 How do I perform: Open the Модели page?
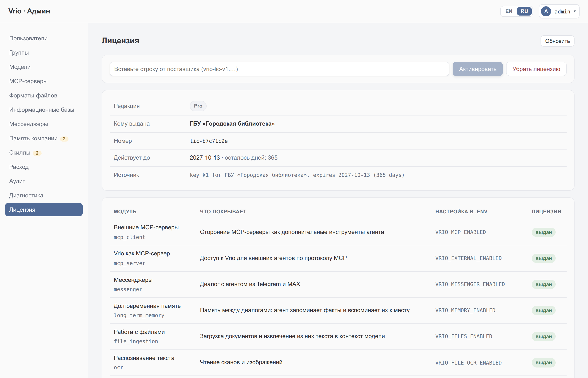coord(44,67)
